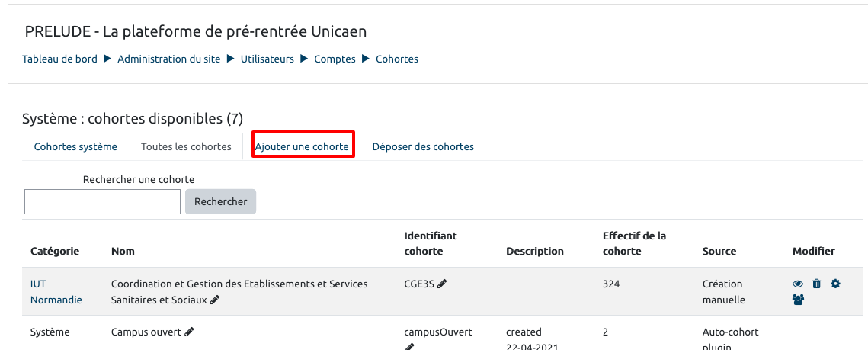Select the Cohortes breadcrumb link
Image resolution: width=868 pixels, height=350 pixels.
point(396,59)
